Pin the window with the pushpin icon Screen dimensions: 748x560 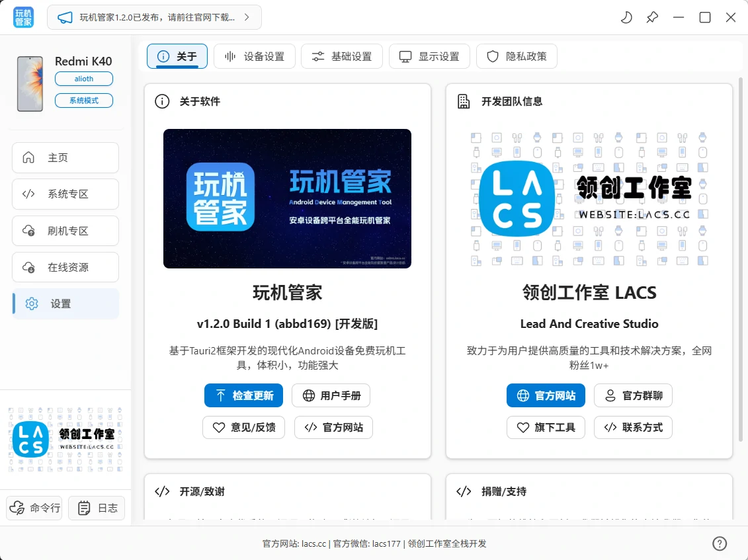(x=652, y=18)
